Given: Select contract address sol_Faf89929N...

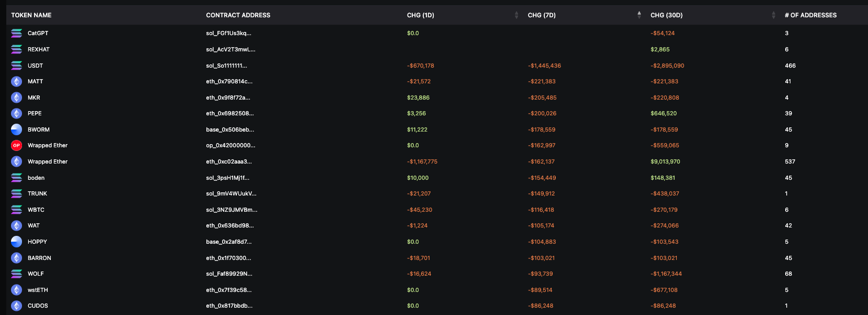Looking at the screenshot, I should (229, 274).
